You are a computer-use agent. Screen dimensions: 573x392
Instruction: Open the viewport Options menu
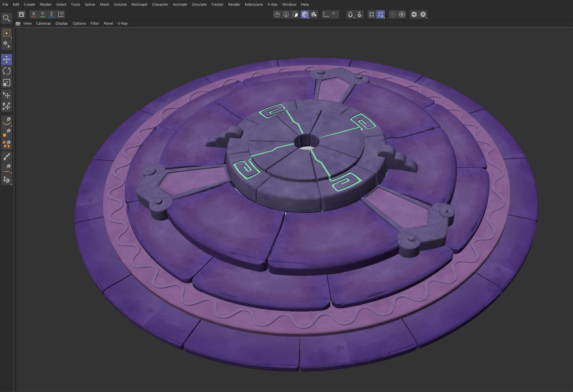click(79, 24)
